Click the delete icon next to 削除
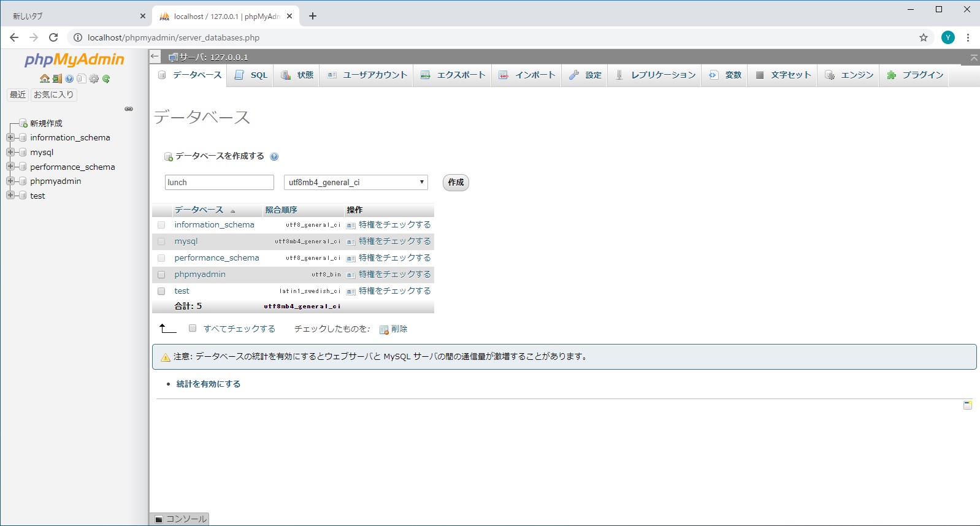980x526 pixels. (384, 330)
